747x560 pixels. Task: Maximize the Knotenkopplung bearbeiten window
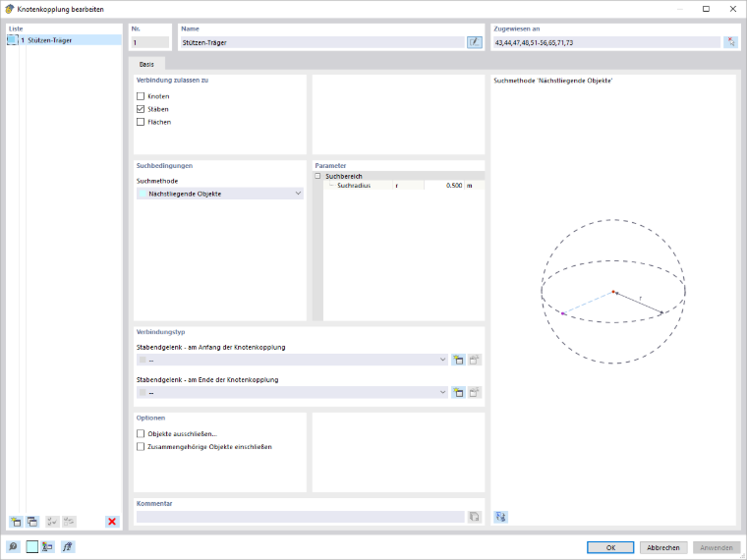pyautogui.click(x=706, y=9)
